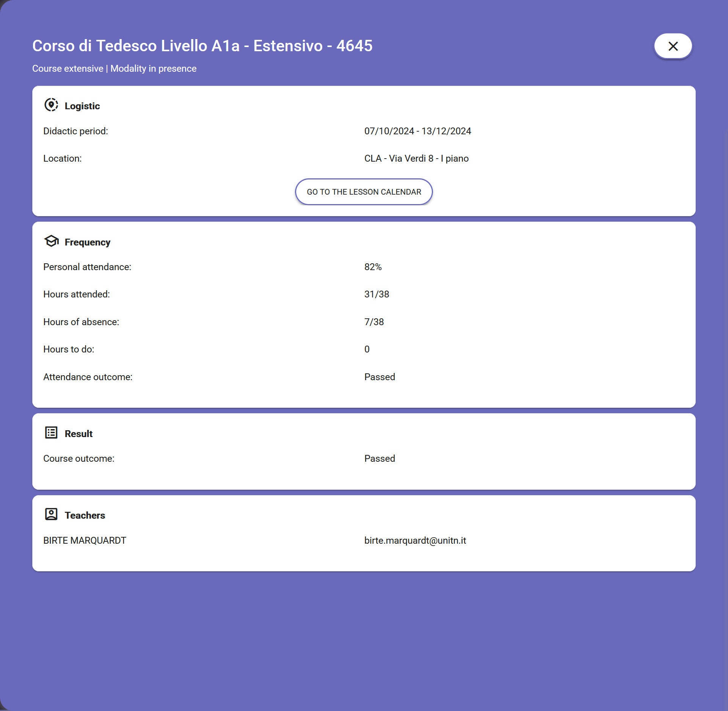Image resolution: width=728 pixels, height=711 pixels.
Task: Click the course title heading
Action: [x=202, y=46]
